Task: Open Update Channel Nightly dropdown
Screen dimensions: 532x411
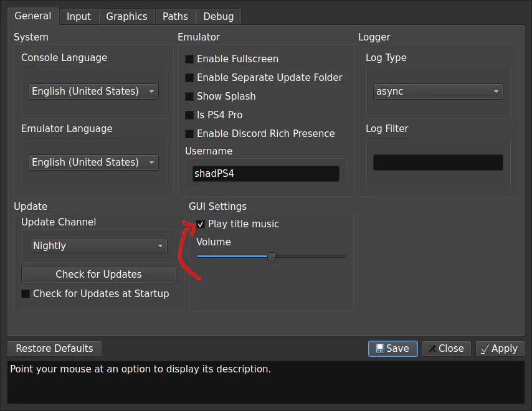Action: point(98,246)
